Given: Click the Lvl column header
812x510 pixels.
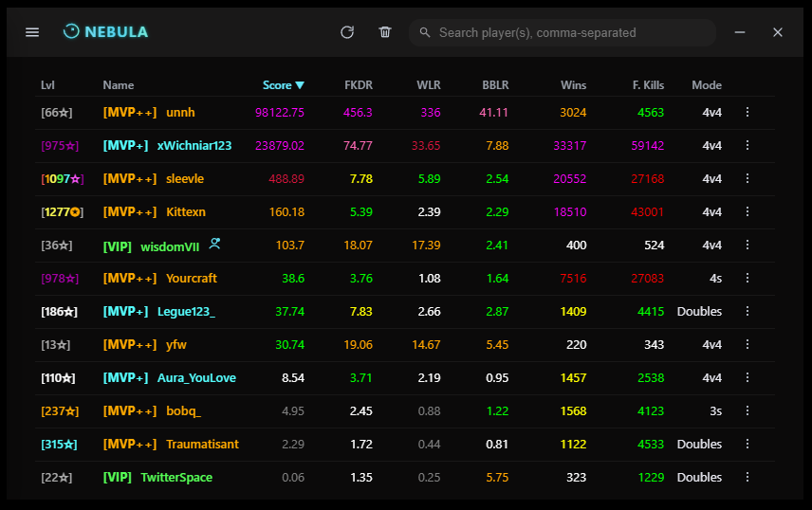Looking at the screenshot, I should click(48, 85).
